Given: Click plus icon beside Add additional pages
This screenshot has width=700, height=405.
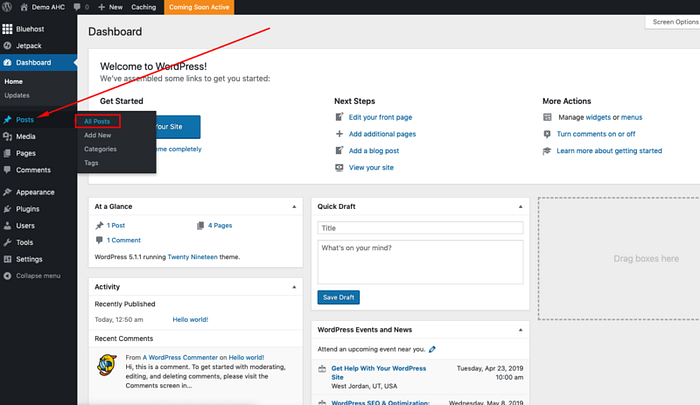Looking at the screenshot, I should click(339, 134).
